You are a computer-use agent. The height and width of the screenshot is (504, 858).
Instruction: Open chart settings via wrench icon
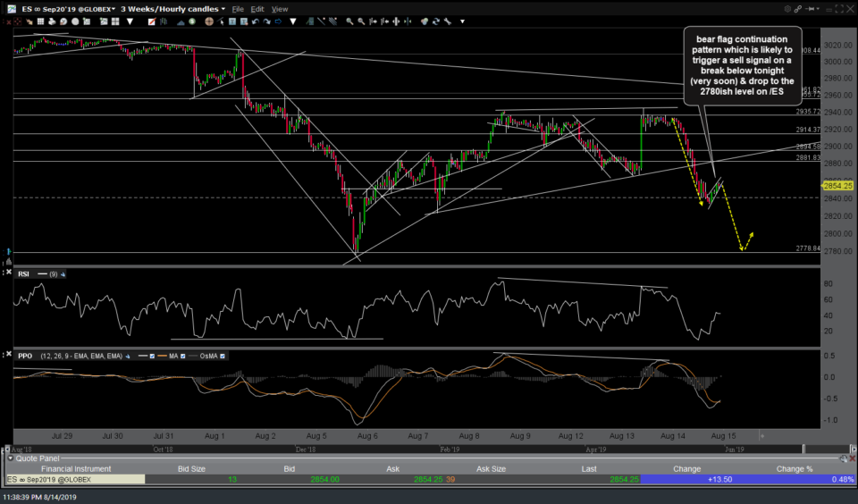coord(447,21)
